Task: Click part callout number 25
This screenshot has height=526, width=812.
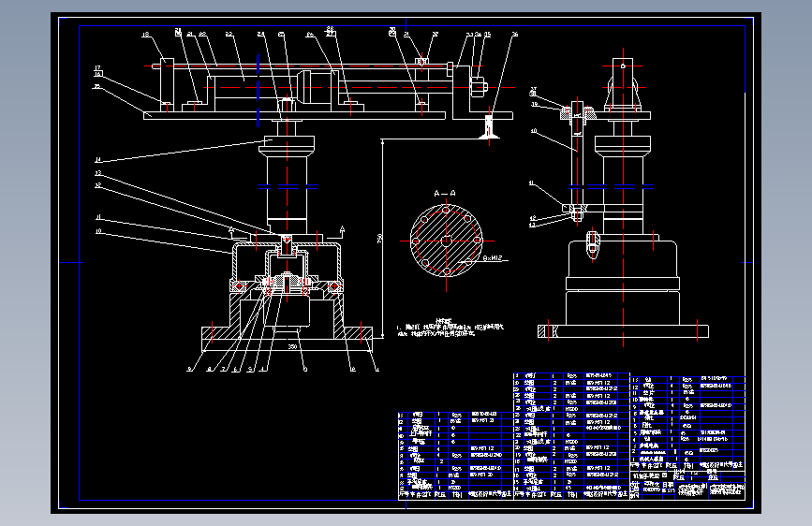Action: 281,35
